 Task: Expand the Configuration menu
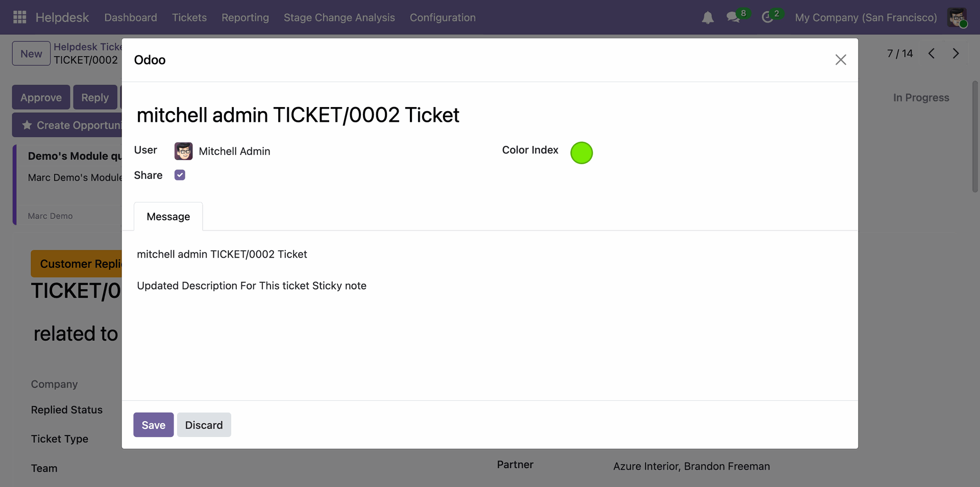(x=443, y=17)
